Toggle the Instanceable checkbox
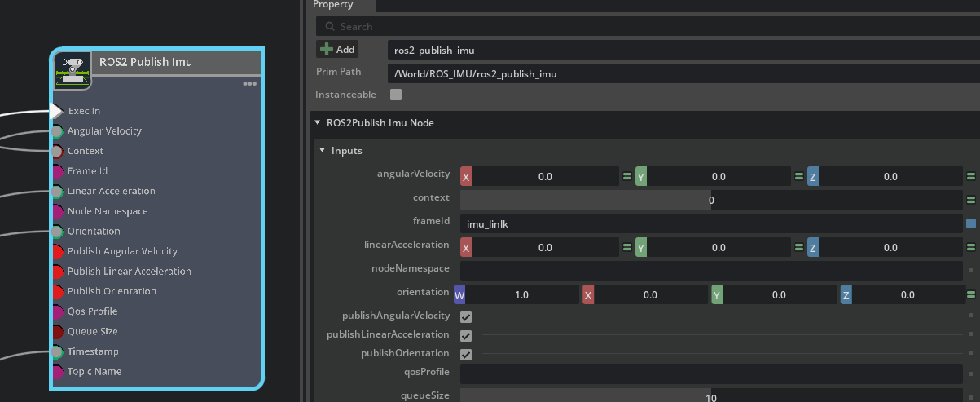Screen dimensions: 980x402 [x=396, y=95]
